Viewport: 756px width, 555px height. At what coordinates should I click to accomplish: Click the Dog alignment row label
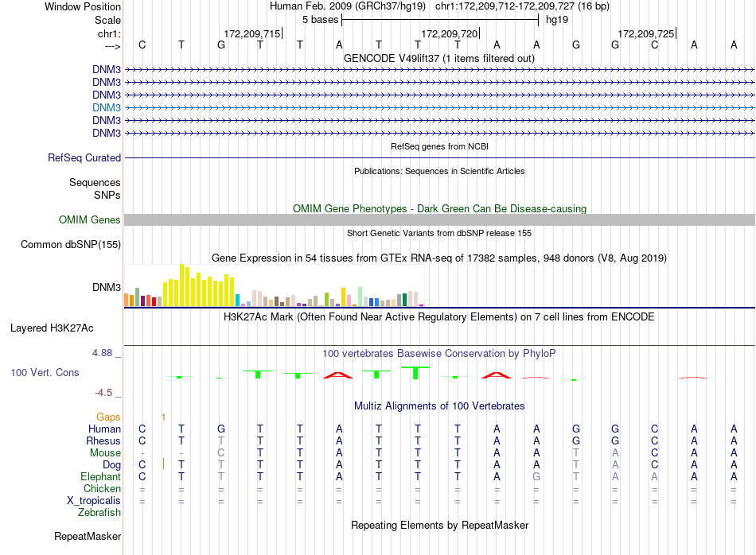tap(112, 465)
